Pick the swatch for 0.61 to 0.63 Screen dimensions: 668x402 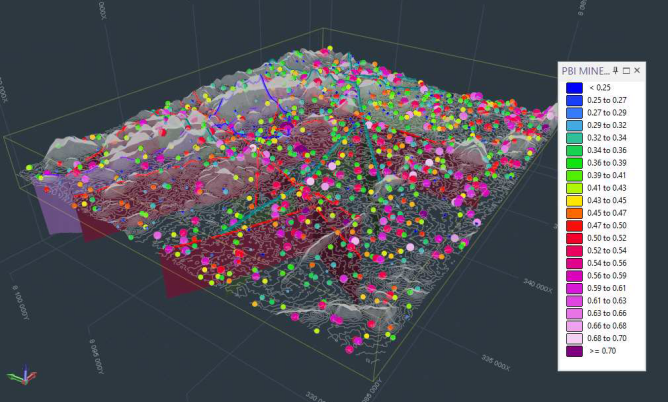pyautogui.click(x=574, y=301)
